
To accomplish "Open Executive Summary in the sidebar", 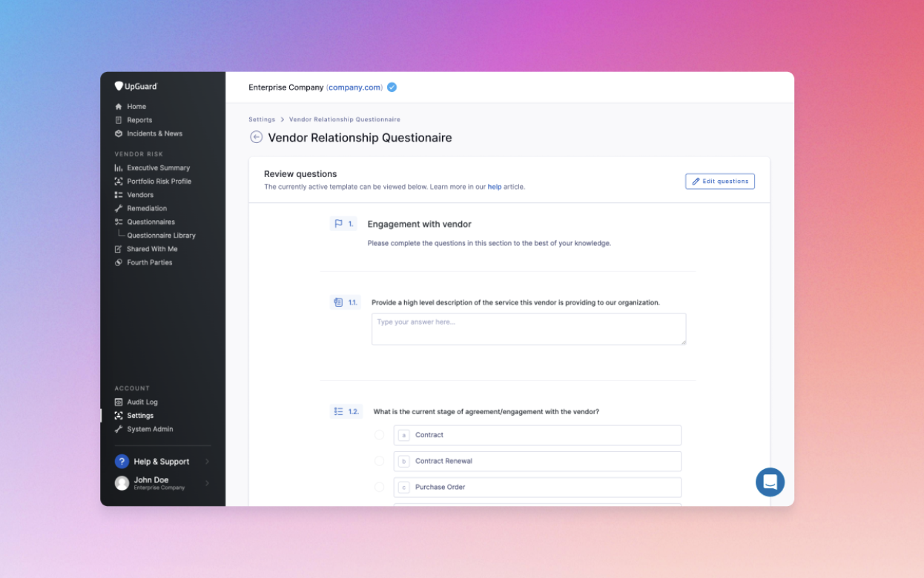I will pyautogui.click(x=158, y=168).
